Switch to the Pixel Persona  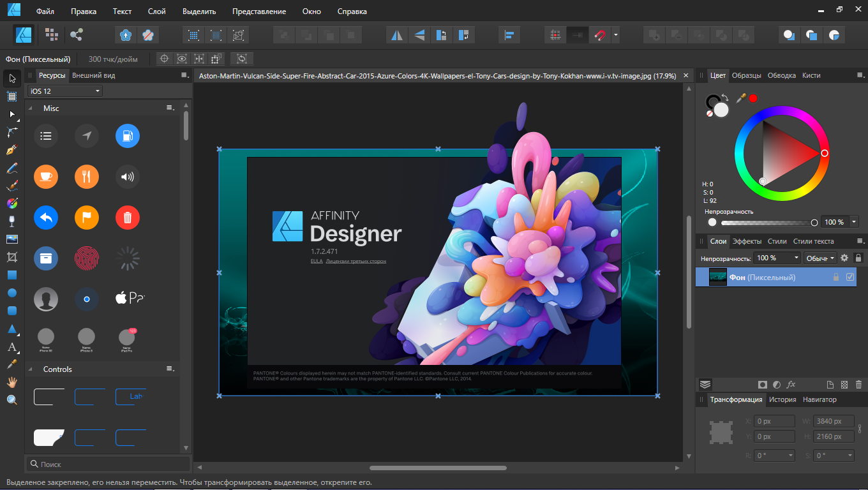click(52, 34)
